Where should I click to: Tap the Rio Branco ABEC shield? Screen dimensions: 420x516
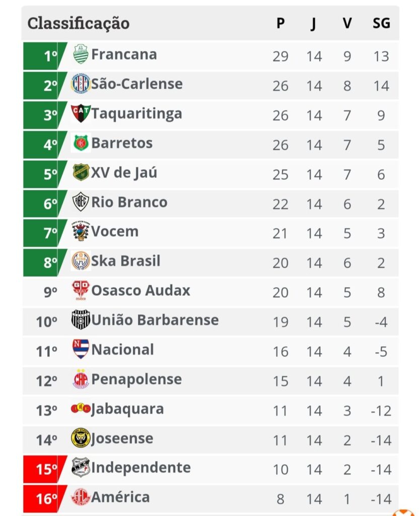pyautogui.click(x=81, y=202)
